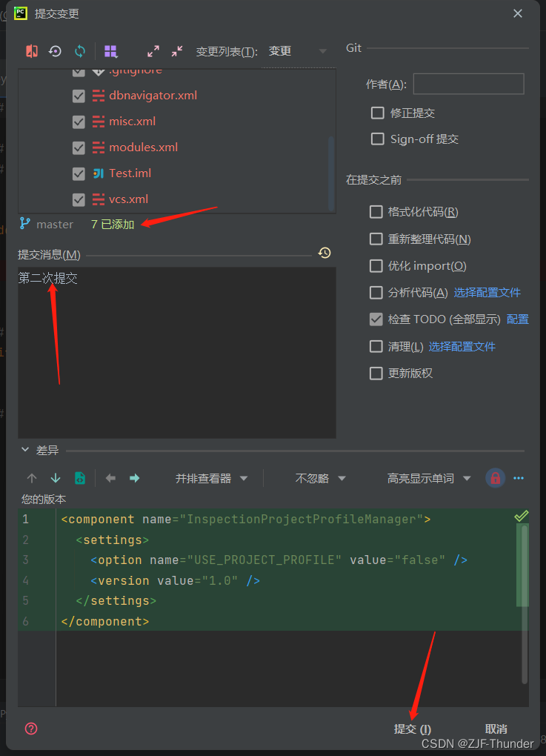Viewport: 546px width, 756px height.
Task: Compare next file right arrow
Action: pos(134,478)
